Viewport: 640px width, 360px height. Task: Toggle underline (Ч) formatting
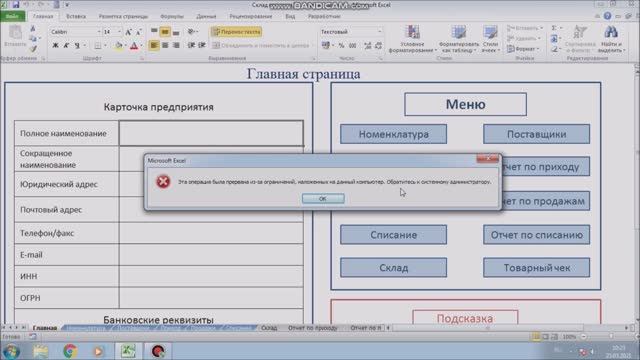click(x=77, y=45)
